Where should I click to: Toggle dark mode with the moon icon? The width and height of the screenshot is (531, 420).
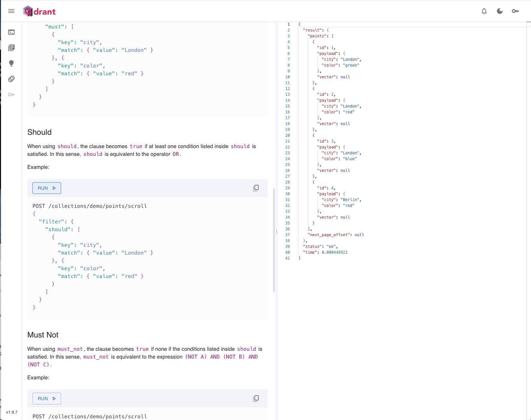[500, 11]
